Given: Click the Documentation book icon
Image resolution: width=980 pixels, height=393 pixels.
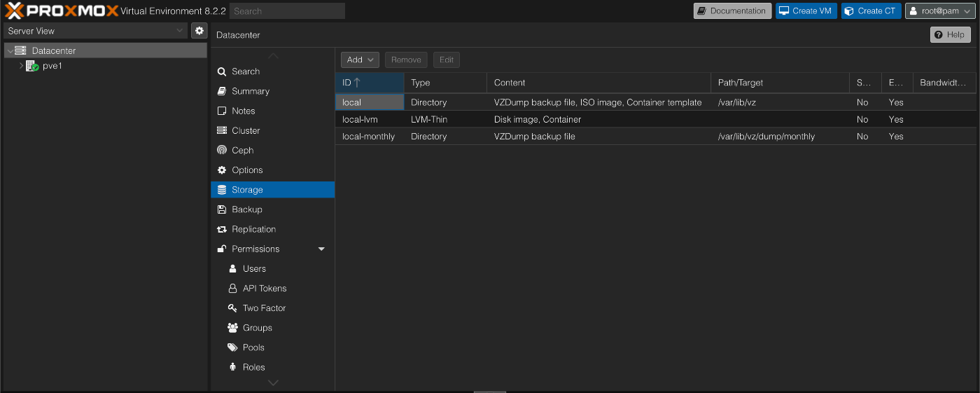Looking at the screenshot, I should pyautogui.click(x=702, y=11).
